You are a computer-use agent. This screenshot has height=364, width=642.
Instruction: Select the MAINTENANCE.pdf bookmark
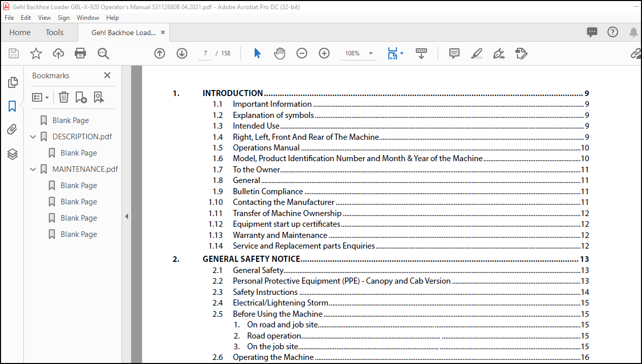85,169
